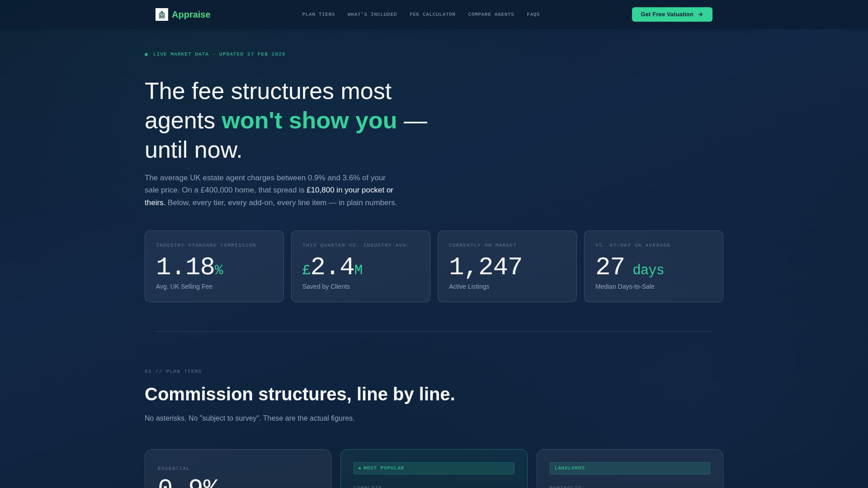Open the Fee Calculator nav item
Screen dimensions: 868x488
tap(433, 14)
